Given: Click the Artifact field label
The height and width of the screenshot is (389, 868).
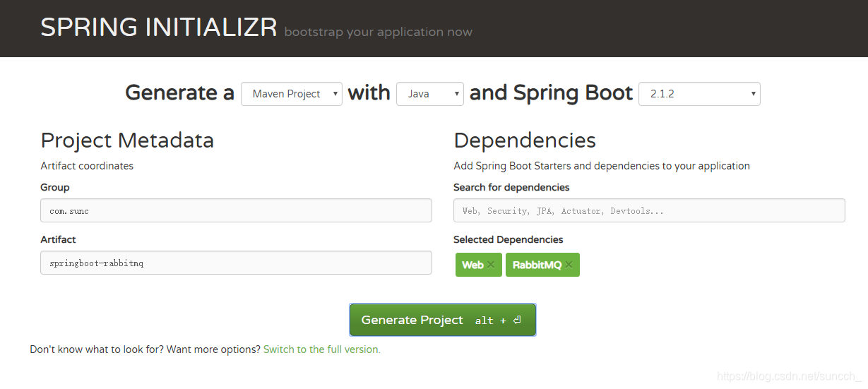Looking at the screenshot, I should coord(58,239).
